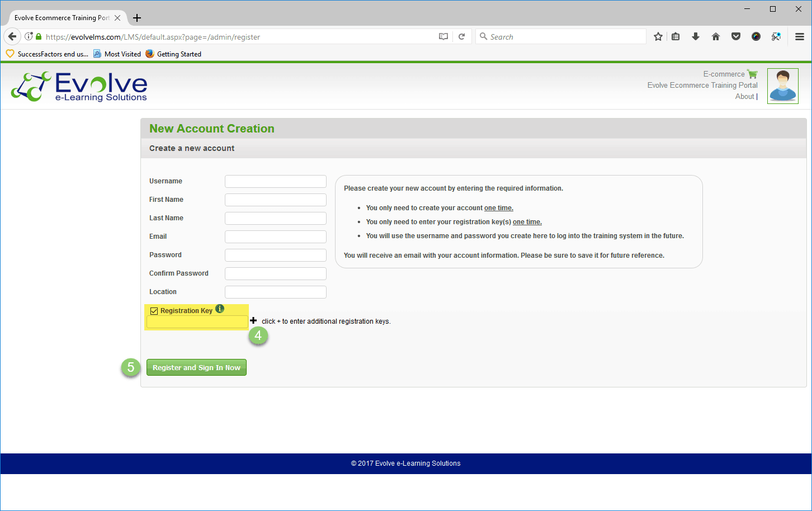812x511 pixels.
Task: Open a new browser tab
Action: tap(137, 18)
